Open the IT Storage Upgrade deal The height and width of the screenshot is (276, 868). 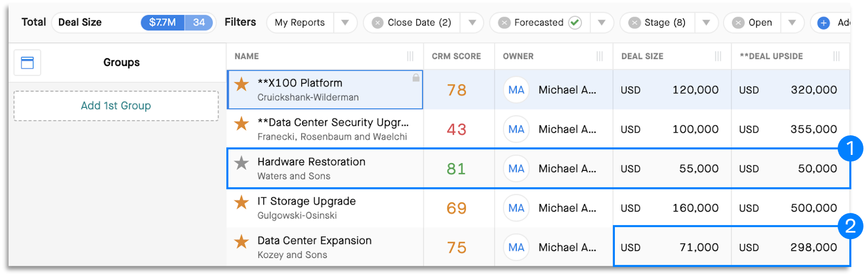click(307, 201)
